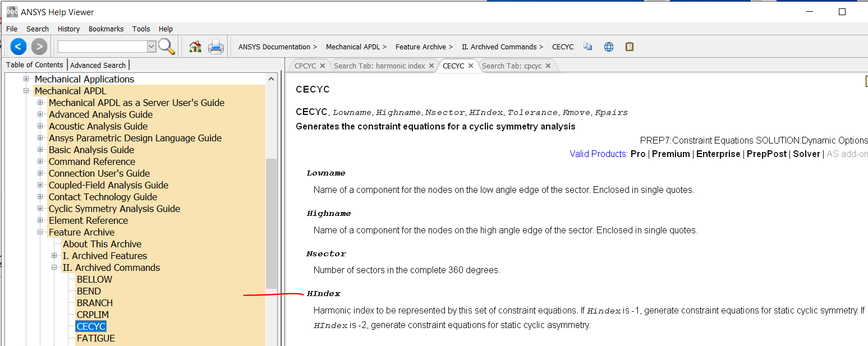Screen dimensions: 868x346
Task: Expand the Mechanical Applications tree node
Action: 26,79
